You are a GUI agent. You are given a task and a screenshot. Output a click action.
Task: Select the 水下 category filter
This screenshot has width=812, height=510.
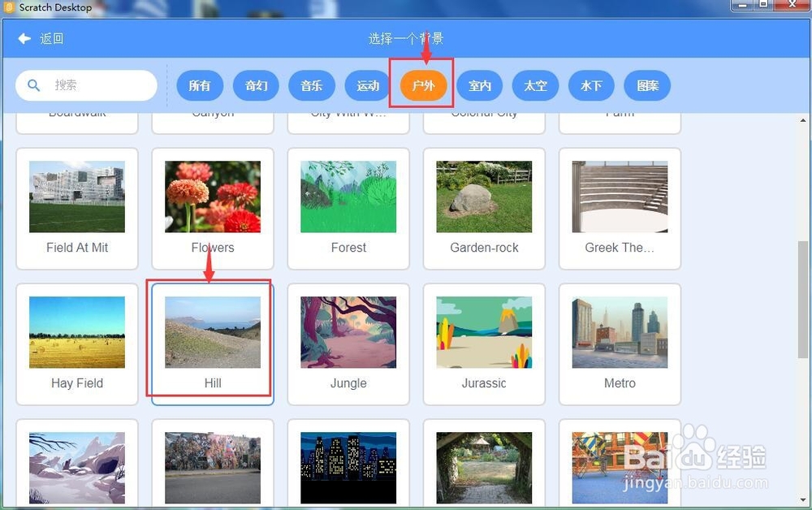[x=591, y=85]
